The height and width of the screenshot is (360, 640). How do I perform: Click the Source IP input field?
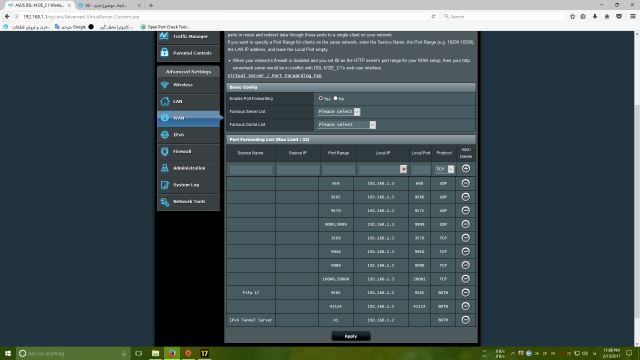(298, 169)
